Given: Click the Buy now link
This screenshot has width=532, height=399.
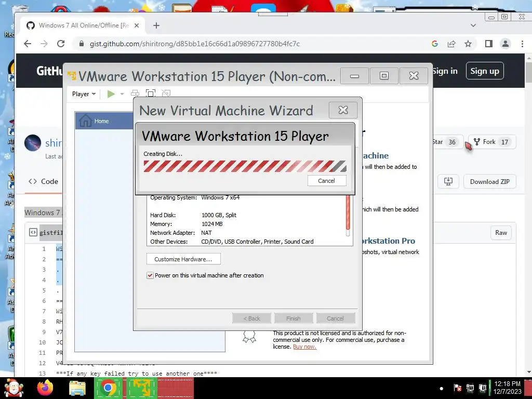Looking at the screenshot, I should [x=304, y=347].
